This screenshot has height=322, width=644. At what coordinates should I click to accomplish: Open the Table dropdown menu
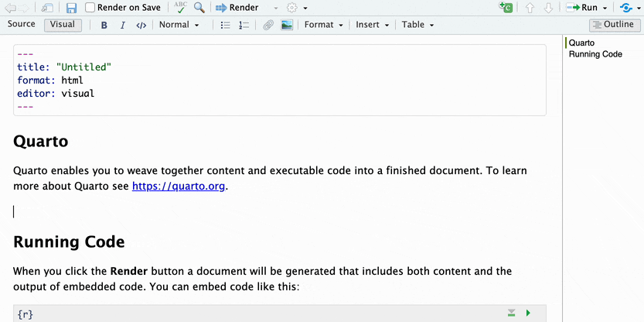point(417,25)
